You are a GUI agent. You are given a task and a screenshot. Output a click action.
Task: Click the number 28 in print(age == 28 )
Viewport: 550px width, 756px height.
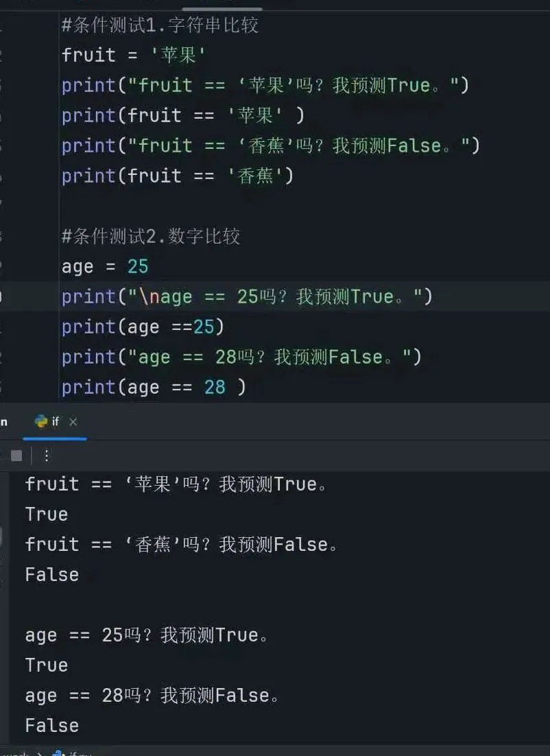pos(215,388)
